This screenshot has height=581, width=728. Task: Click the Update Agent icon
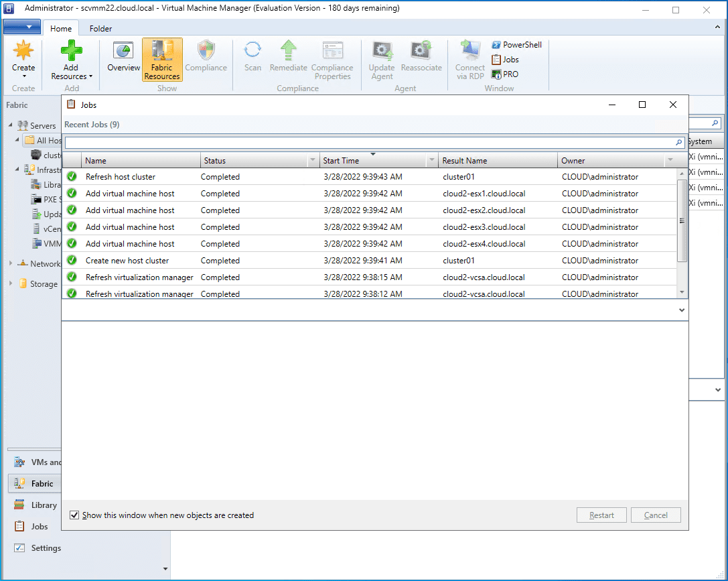(x=382, y=51)
